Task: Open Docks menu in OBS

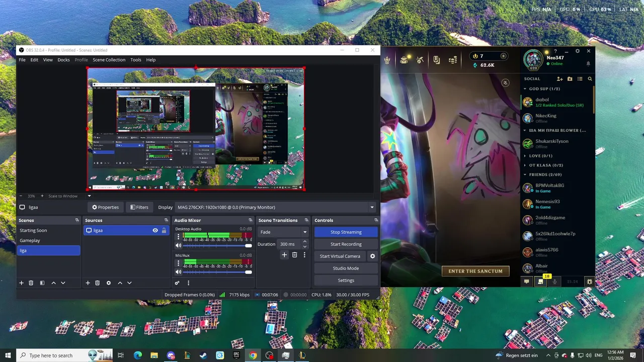Action: (x=63, y=60)
